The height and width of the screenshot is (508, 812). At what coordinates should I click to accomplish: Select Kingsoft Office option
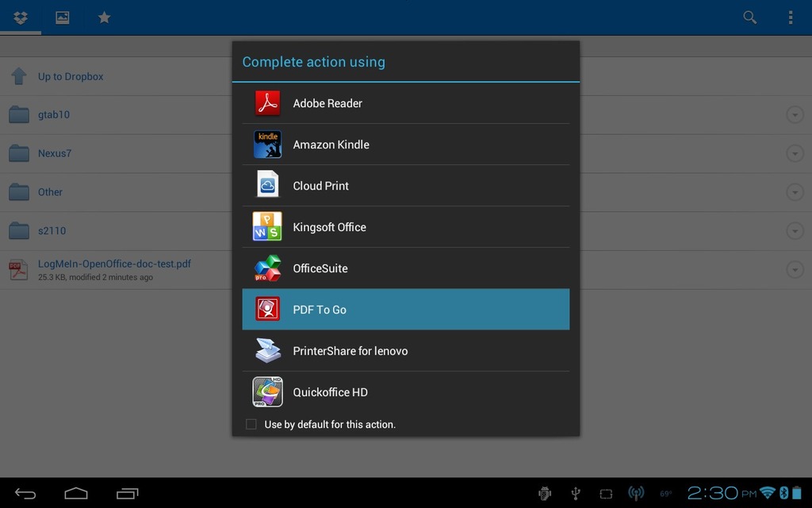(406, 226)
